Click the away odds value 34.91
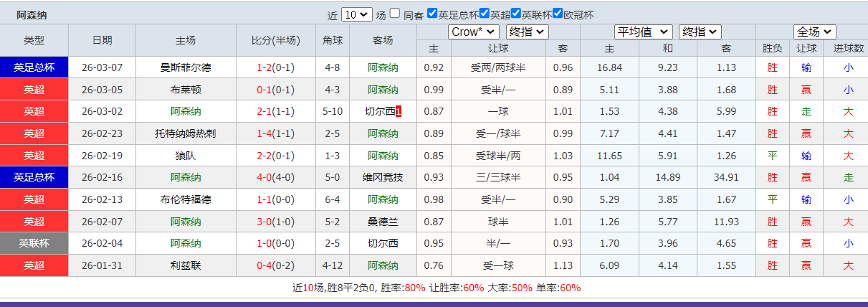 (726, 177)
